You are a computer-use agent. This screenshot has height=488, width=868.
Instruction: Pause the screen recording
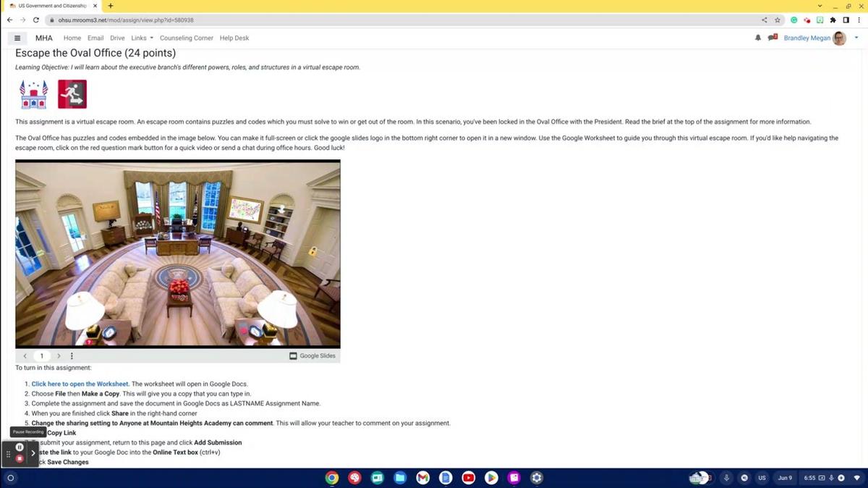20,447
